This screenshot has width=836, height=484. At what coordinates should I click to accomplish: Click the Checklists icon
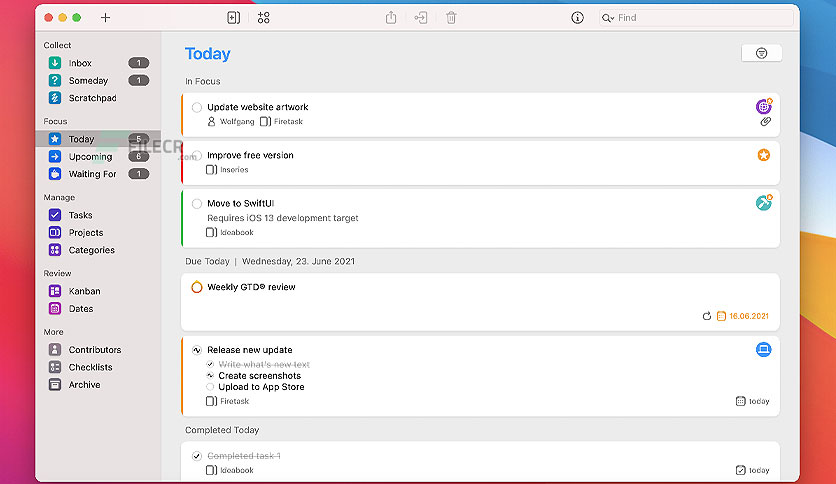point(55,367)
